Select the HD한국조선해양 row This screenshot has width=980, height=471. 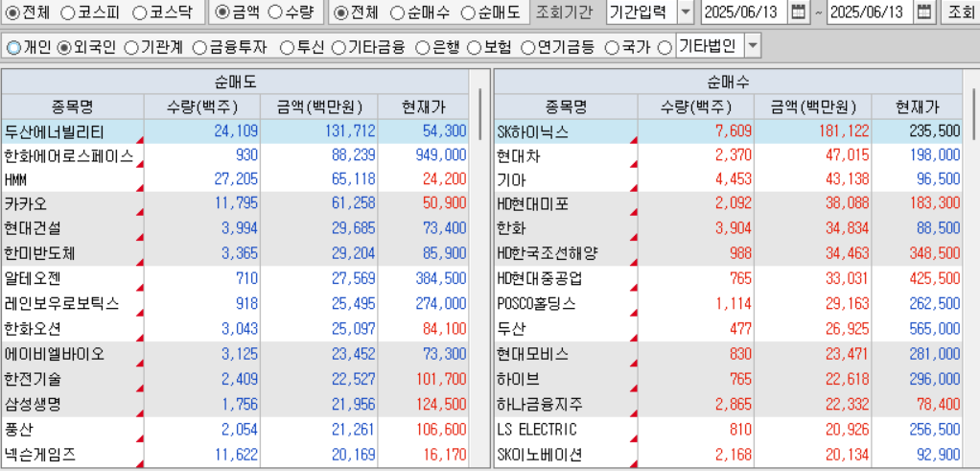(729, 254)
